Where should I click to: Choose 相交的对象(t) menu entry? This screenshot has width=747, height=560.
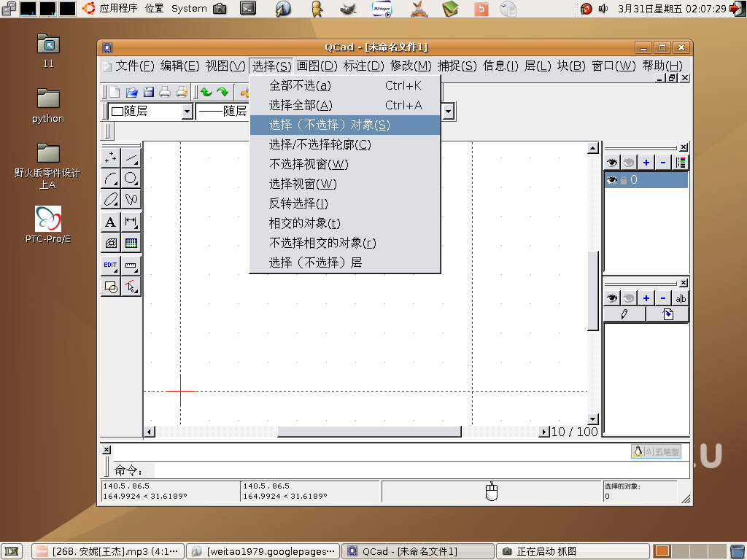click(x=345, y=223)
